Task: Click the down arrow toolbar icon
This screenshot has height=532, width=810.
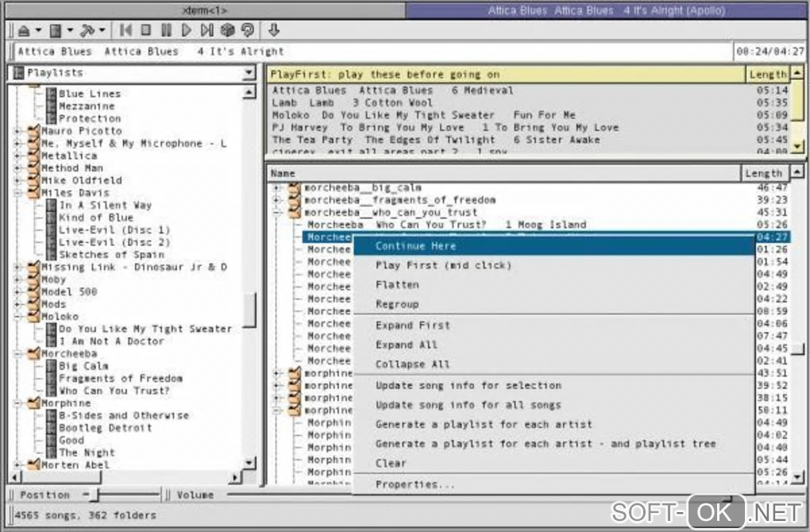Action: (274, 30)
